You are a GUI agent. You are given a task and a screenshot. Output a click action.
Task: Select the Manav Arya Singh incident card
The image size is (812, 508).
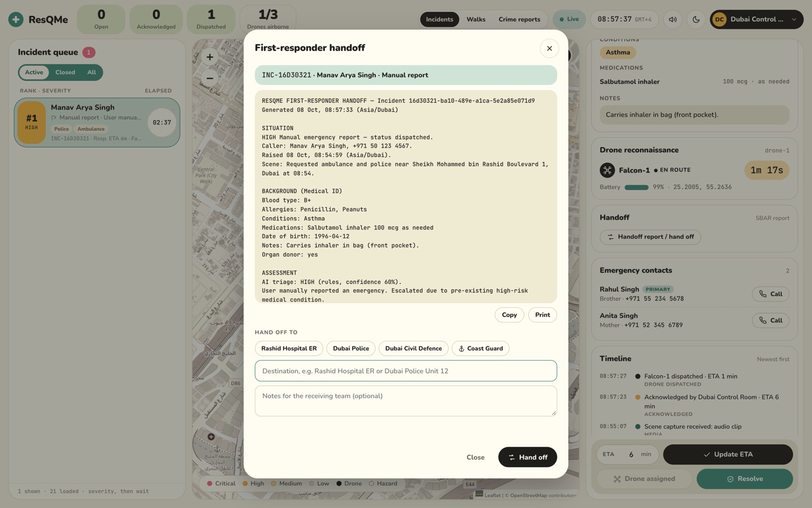click(97, 123)
